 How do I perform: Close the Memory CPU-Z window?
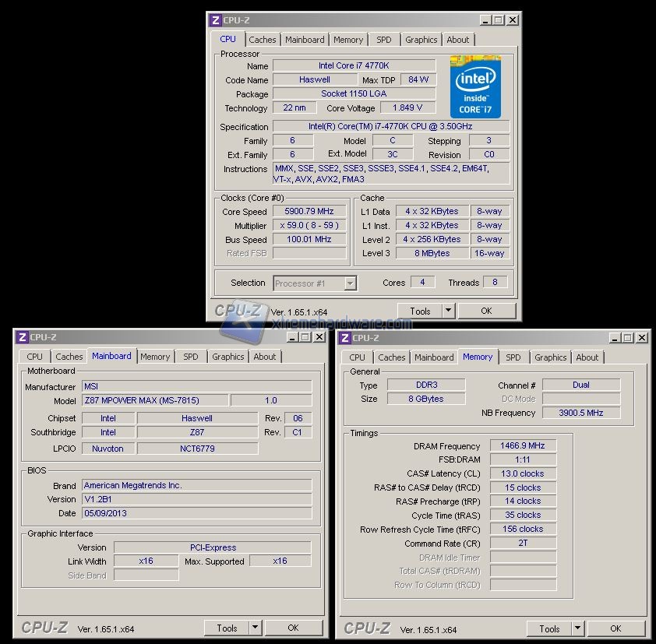[641, 338]
